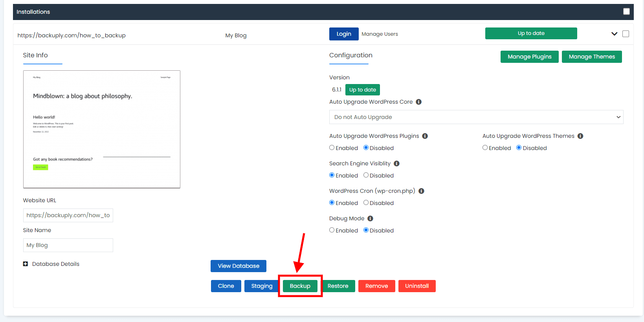This screenshot has width=644, height=322.
Task: Enable Auto Upgrade WordPress Plugins radio option
Action: pyautogui.click(x=332, y=148)
